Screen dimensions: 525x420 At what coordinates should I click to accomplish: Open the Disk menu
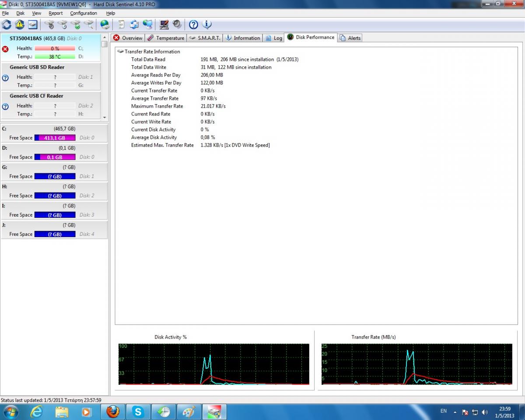(20, 13)
